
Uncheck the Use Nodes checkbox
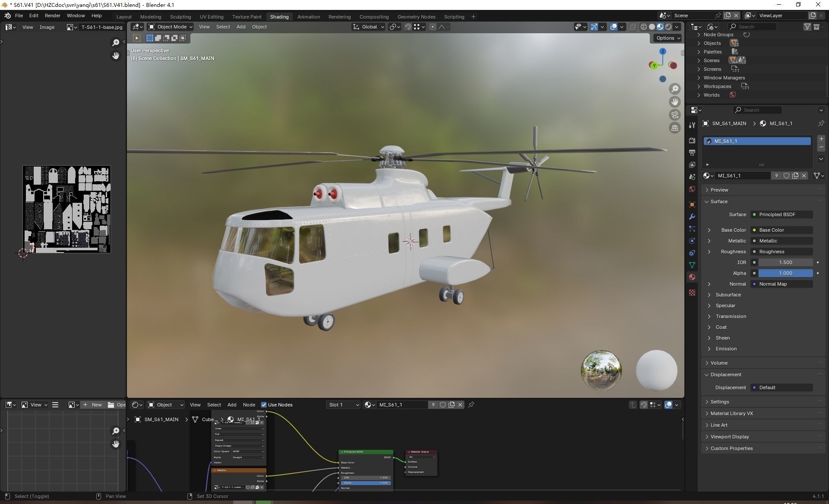tap(264, 405)
